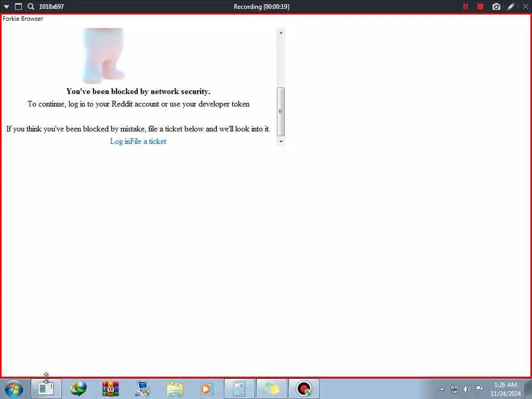The height and width of the screenshot is (399, 532).
Task: Show hidden system tray icons
Action: coord(442,389)
